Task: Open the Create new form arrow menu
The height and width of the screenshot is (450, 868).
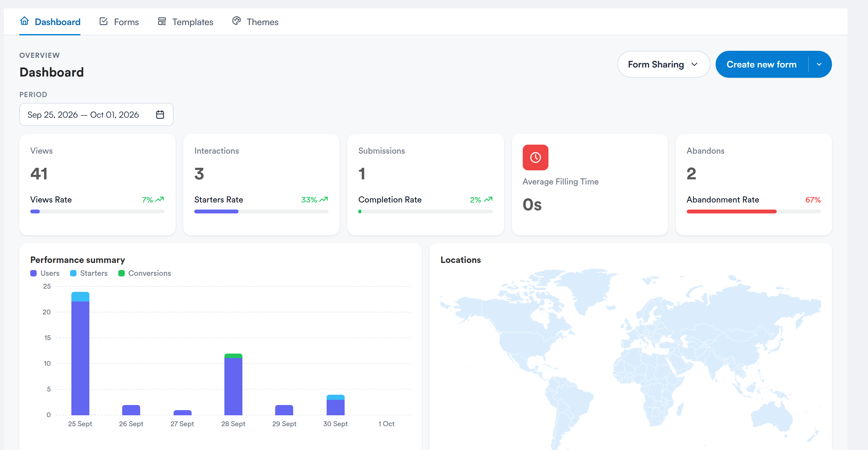Action: tap(819, 64)
